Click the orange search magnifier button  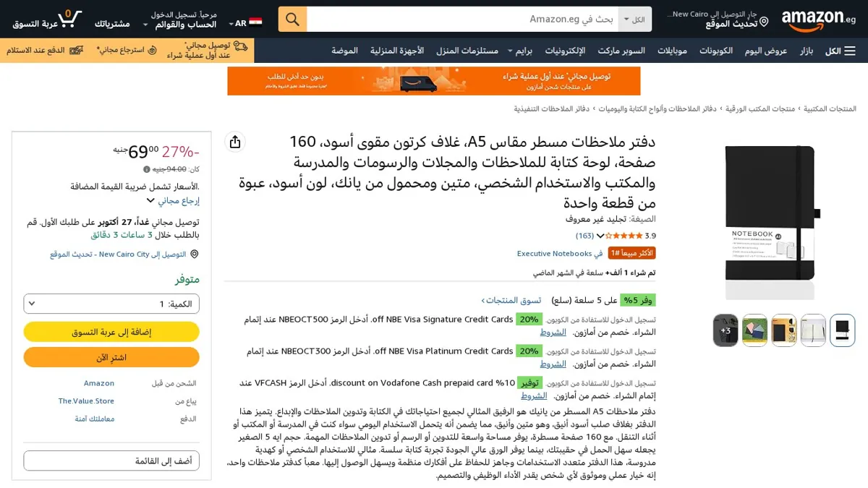[292, 20]
